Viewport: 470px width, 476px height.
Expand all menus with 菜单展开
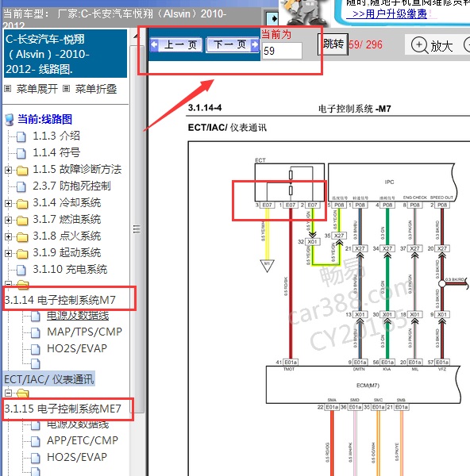37,89
